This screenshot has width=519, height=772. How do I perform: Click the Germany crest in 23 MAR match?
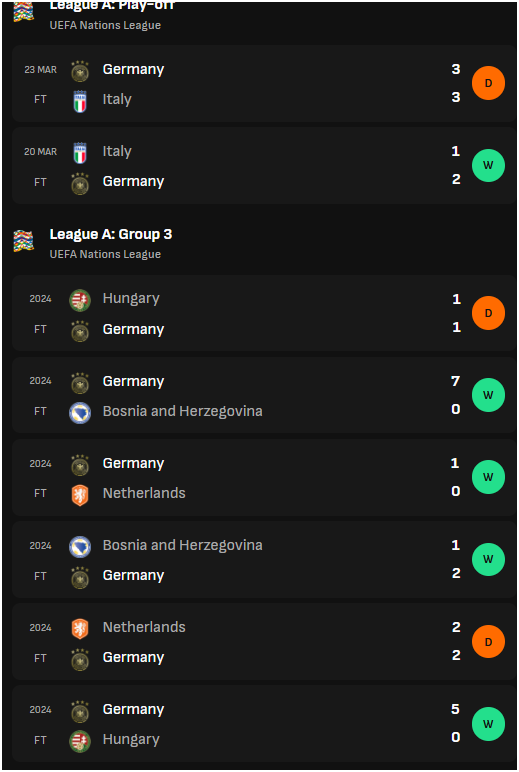coord(80,71)
